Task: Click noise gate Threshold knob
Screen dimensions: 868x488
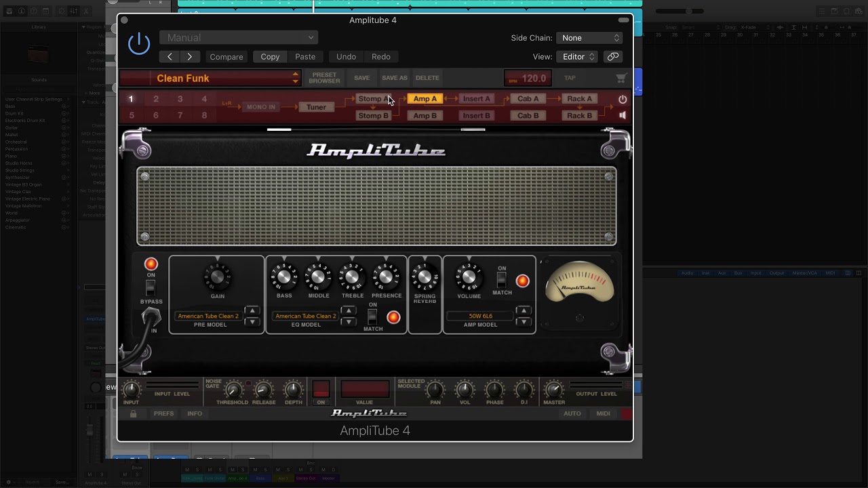Action: click(x=233, y=390)
